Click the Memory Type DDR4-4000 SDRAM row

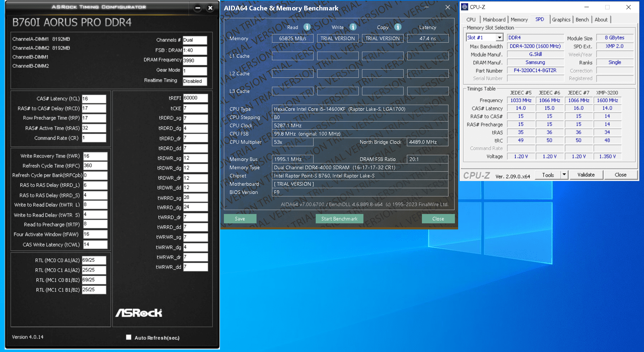coord(360,167)
